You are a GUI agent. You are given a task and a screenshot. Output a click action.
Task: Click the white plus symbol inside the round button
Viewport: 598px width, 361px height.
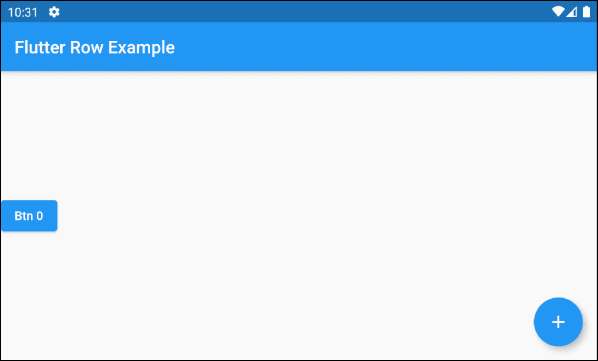coord(558,322)
